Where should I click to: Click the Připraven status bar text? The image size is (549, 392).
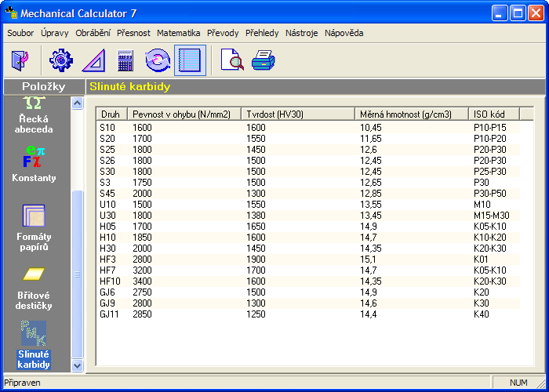point(23,383)
